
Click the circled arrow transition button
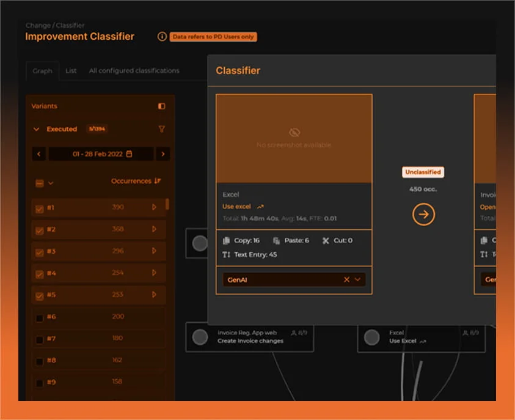pos(423,215)
